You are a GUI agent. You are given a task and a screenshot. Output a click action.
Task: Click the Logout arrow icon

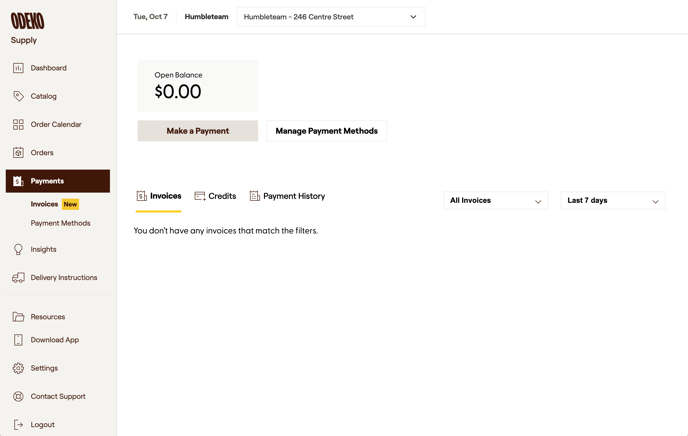point(18,425)
